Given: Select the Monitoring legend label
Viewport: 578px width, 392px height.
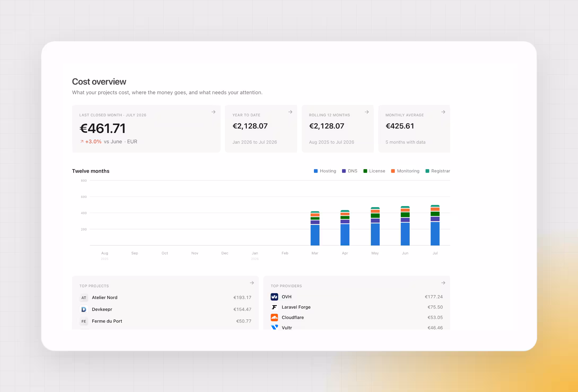Looking at the screenshot, I should click(408, 171).
